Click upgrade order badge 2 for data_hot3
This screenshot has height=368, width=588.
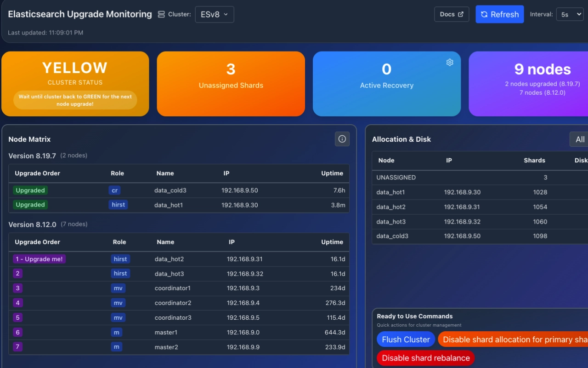pos(17,274)
